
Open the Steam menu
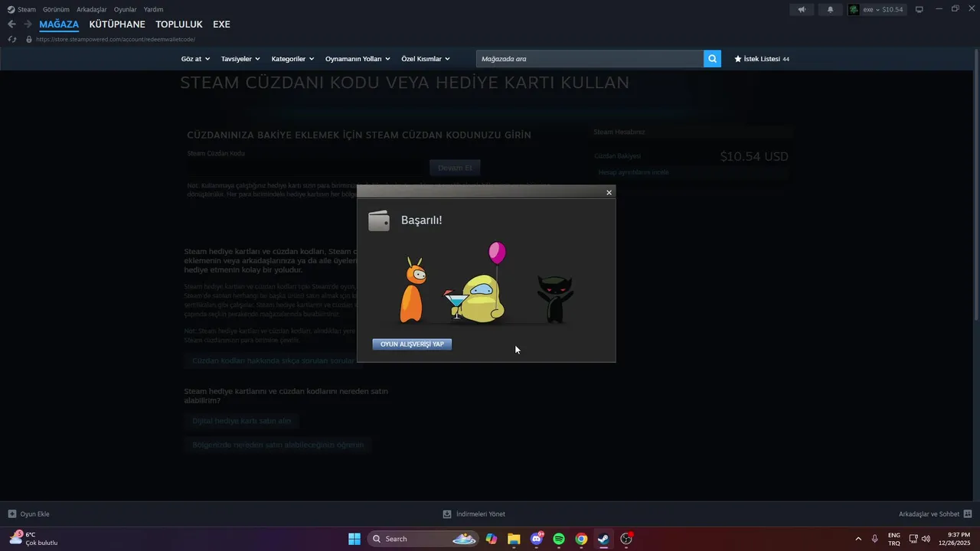(21, 9)
